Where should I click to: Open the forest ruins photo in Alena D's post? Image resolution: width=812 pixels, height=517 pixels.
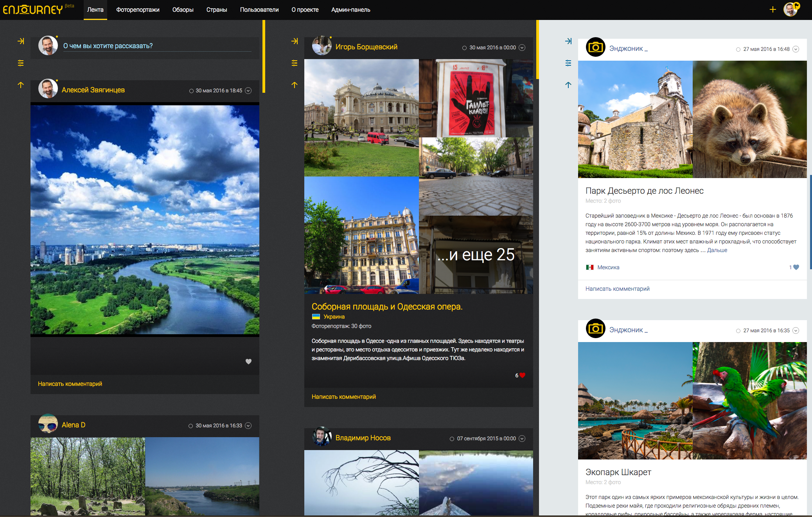point(88,476)
